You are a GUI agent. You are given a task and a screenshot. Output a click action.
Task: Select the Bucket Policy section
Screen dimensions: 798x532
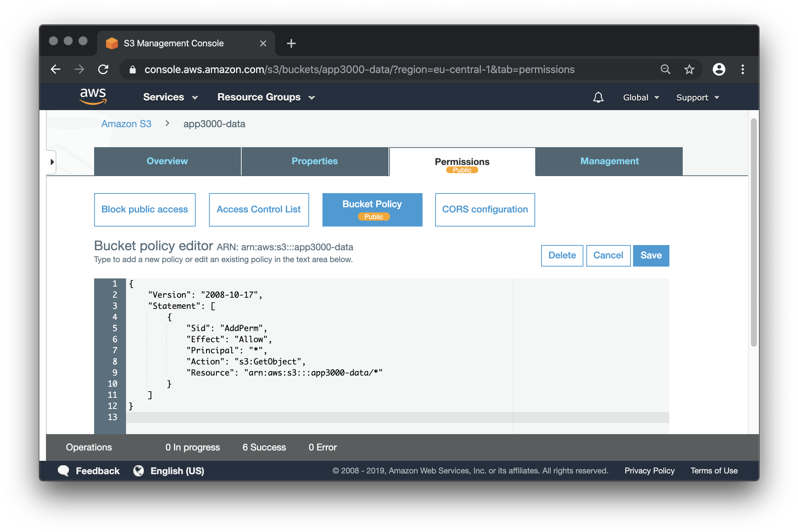pyautogui.click(x=372, y=209)
